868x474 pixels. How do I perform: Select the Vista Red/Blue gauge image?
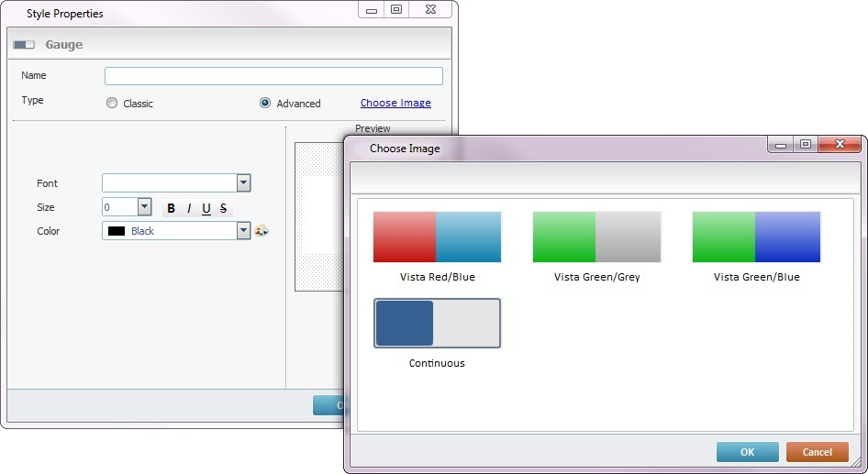tap(438, 237)
